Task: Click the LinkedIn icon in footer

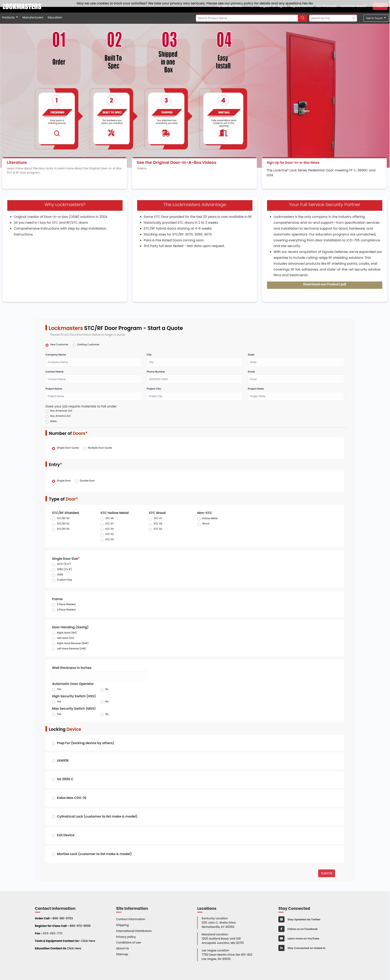Action: (281, 948)
